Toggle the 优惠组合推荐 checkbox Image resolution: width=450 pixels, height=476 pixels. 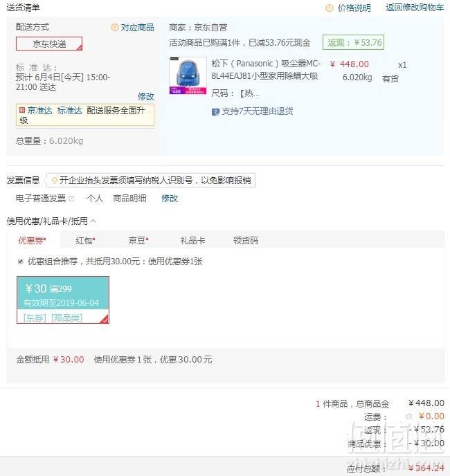pyautogui.click(x=21, y=262)
